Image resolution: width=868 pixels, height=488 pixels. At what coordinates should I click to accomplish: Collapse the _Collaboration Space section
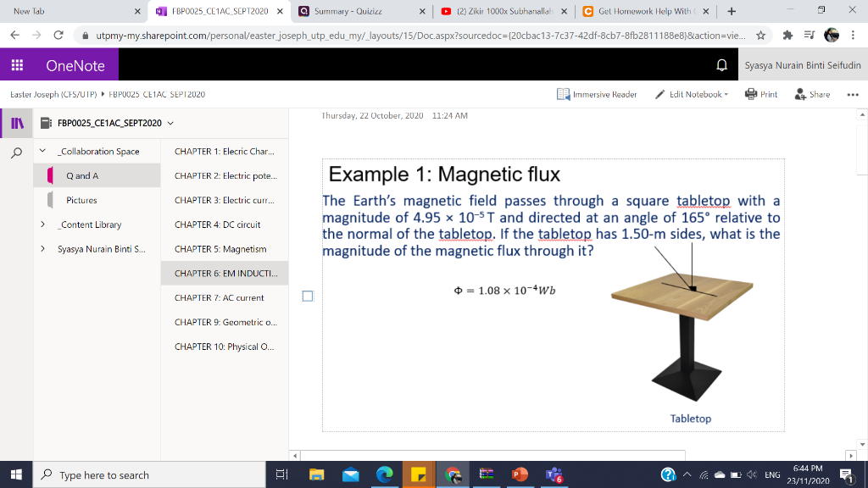coord(42,150)
